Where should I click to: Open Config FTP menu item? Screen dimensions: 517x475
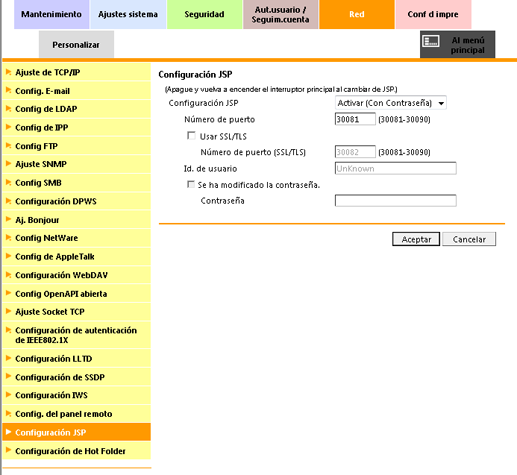(76, 146)
